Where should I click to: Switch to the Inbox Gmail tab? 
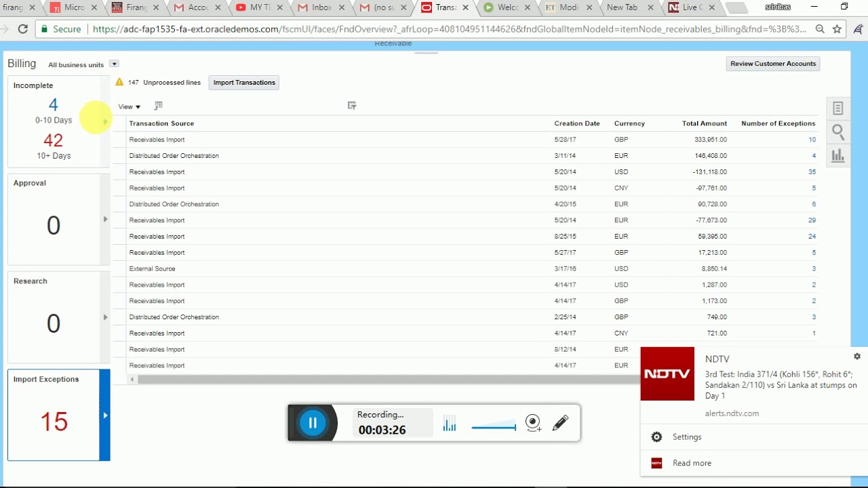pyautogui.click(x=321, y=7)
